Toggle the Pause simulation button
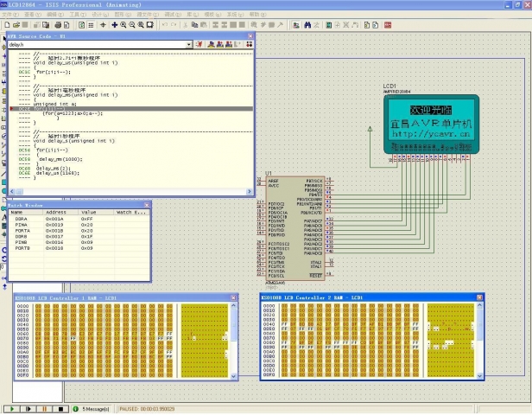Viewport: 532px width, 415px height. 45,408
